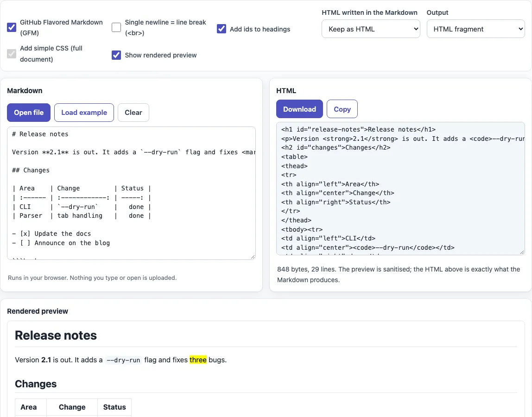The image size is (532, 417).
Task: Click the '--dry-run' code in preview paragraph
Action: [123, 360]
